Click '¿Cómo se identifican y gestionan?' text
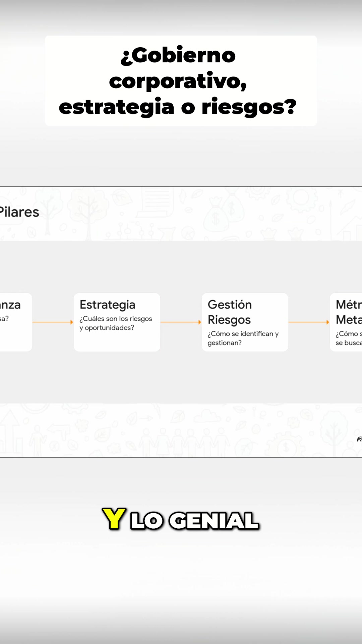 click(243, 338)
